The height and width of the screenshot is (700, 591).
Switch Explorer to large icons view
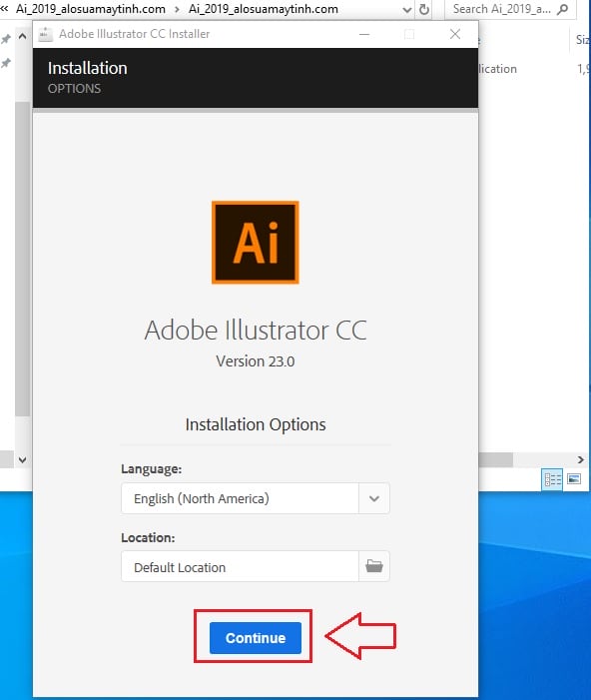[x=574, y=479]
